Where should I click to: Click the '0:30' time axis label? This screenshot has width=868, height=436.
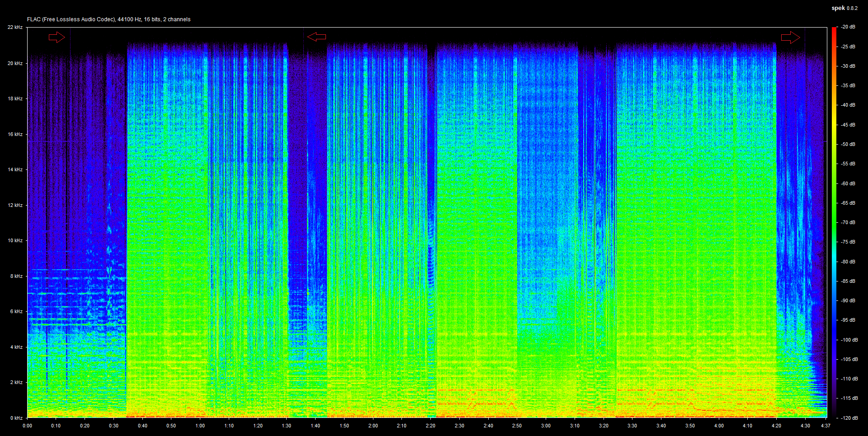113,426
